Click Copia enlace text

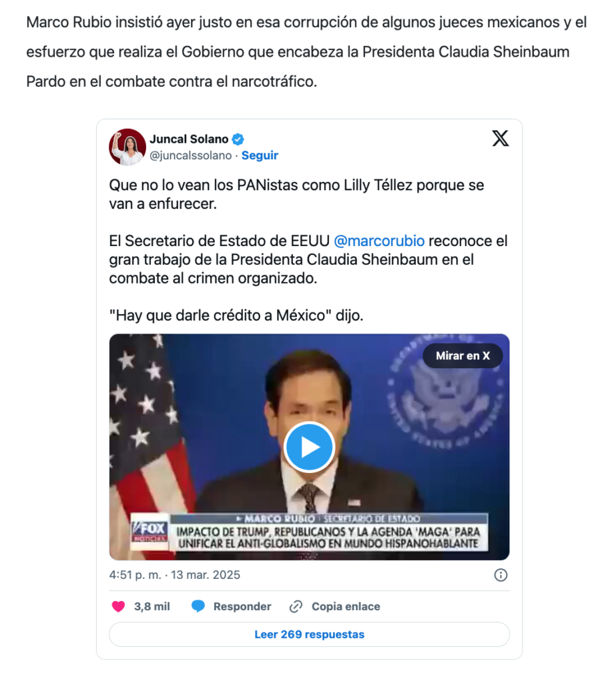click(x=346, y=606)
